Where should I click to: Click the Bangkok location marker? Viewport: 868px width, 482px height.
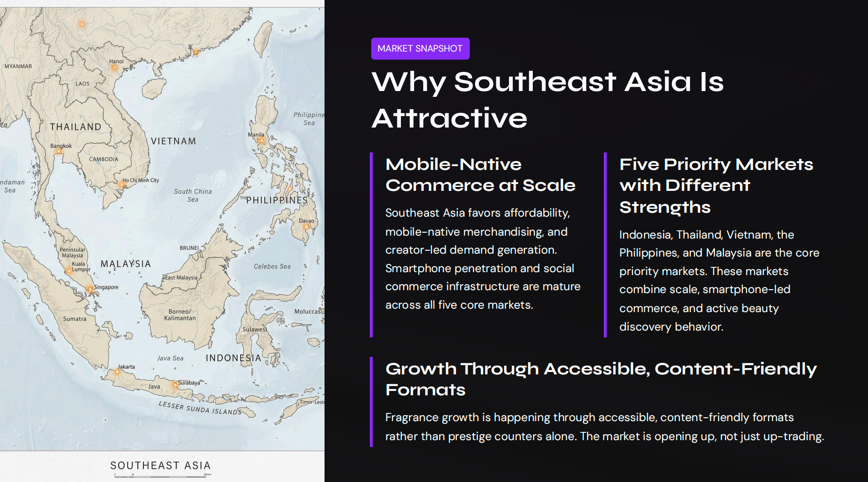[x=57, y=152]
